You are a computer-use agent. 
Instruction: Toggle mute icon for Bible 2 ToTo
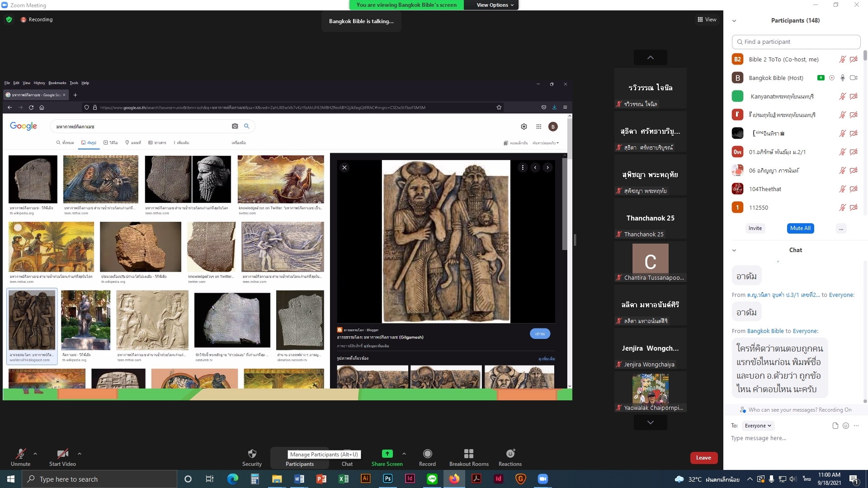[842, 59]
